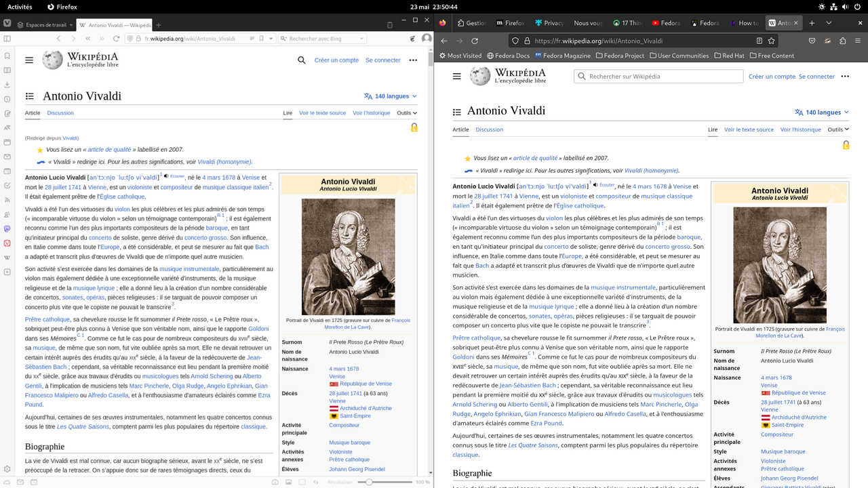Focus Rechercher sur Wikipédia search field

coord(657,77)
